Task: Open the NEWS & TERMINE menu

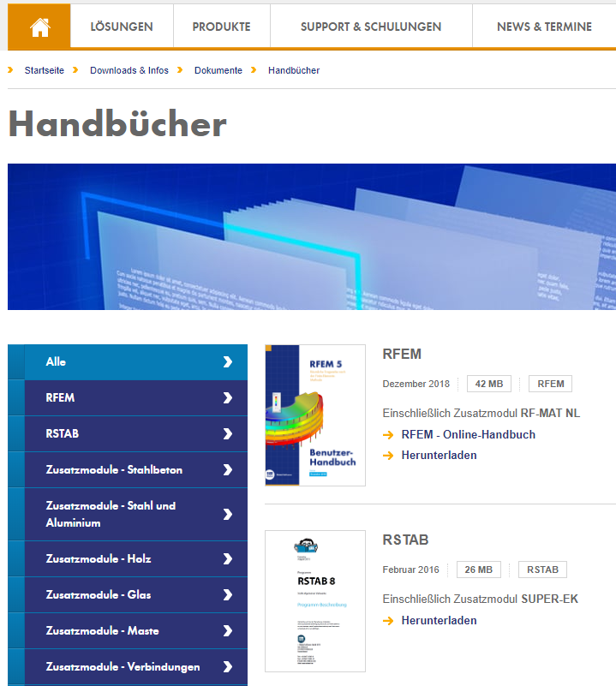Action: (x=544, y=27)
